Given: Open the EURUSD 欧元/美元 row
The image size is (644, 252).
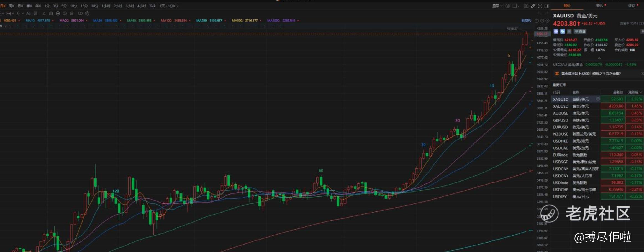Looking at the screenshot, I should [x=597, y=127].
